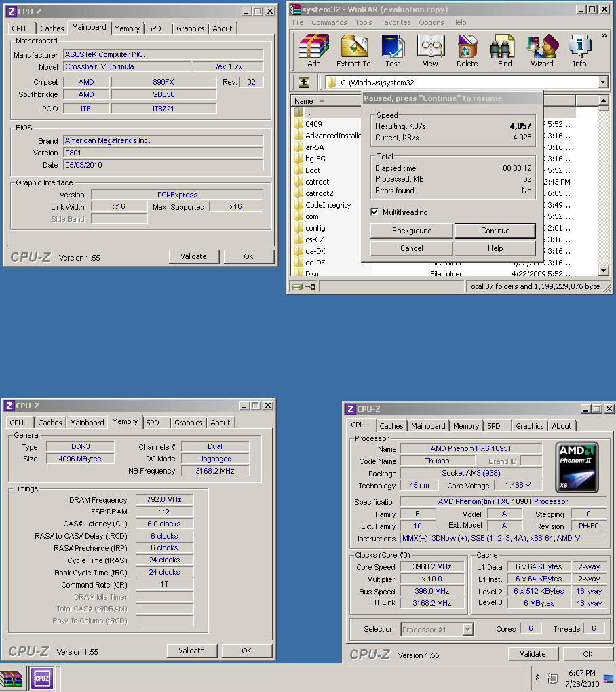Image resolution: width=616 pixels, height=692 pixels.
Task: Show more WinRAR toolbar icons via chevron
Action: (604, 35)
